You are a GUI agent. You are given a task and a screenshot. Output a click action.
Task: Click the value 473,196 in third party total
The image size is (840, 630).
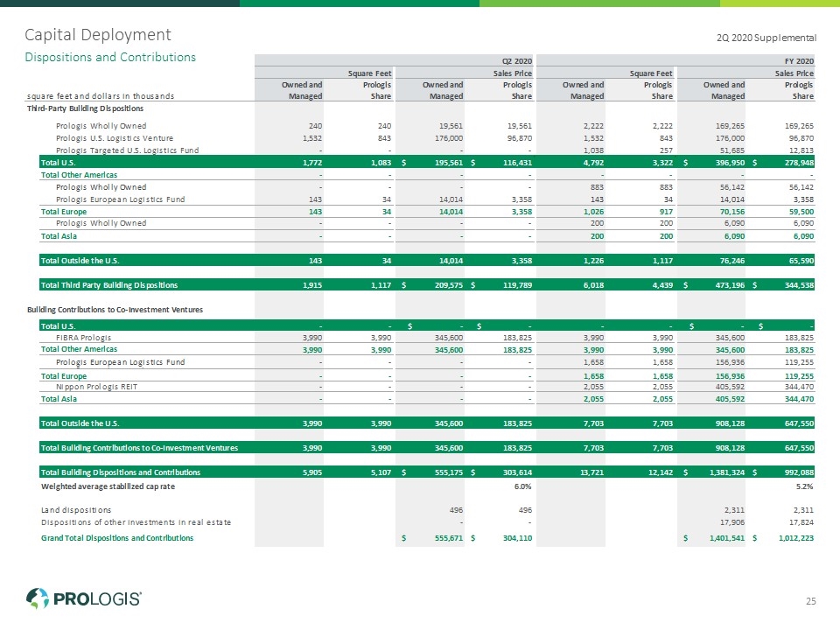coord(730,285)
